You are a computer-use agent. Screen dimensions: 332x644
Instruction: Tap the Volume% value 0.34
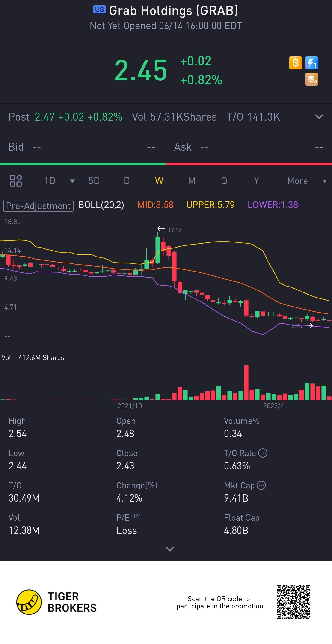[x=233, y=434]
